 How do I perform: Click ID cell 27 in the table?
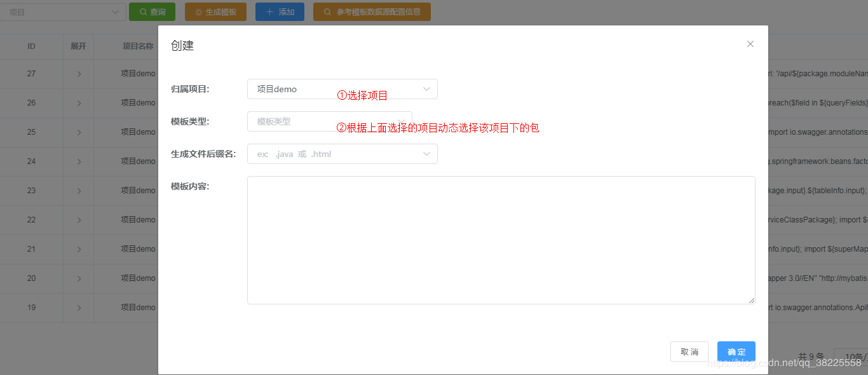(31, 74)
